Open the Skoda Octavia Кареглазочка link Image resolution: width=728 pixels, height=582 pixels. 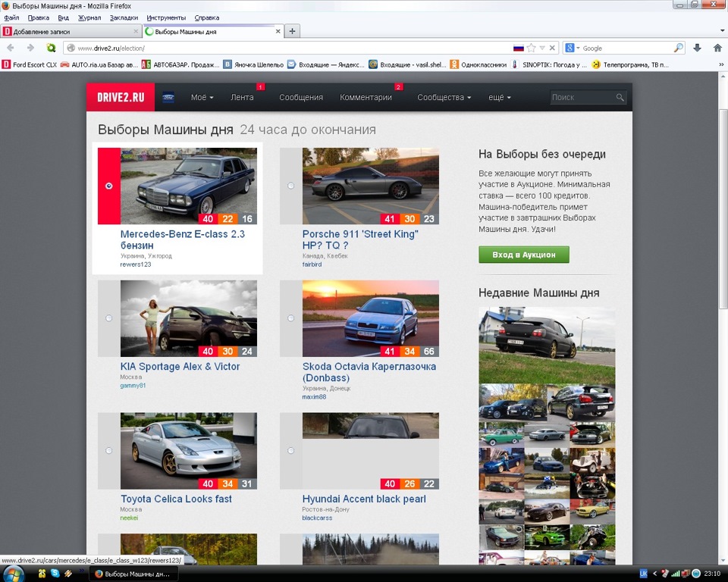[x=369, y=372]
